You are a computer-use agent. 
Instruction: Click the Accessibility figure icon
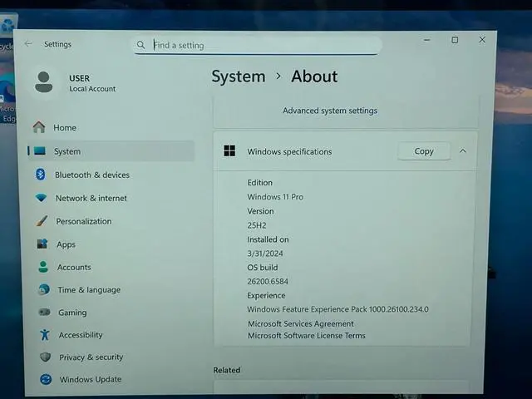pos(44,334)
